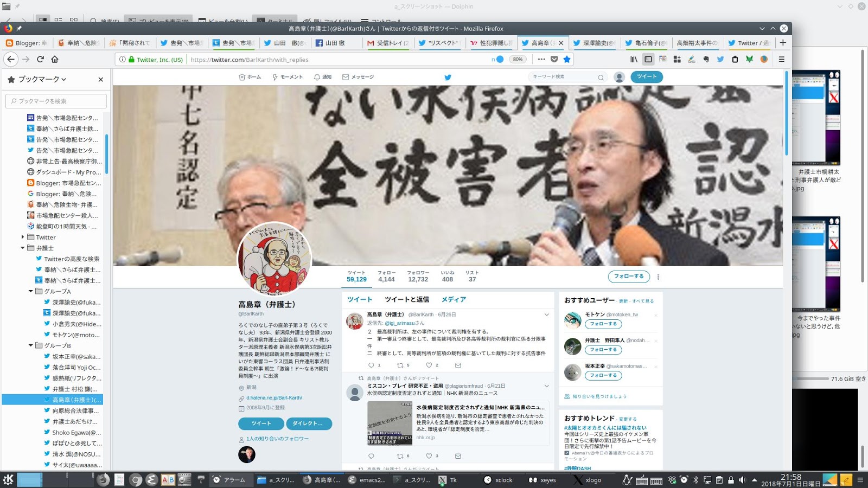Follow suggested user 坂本正幸
The image size is (868, 488).
click(603, 375)
